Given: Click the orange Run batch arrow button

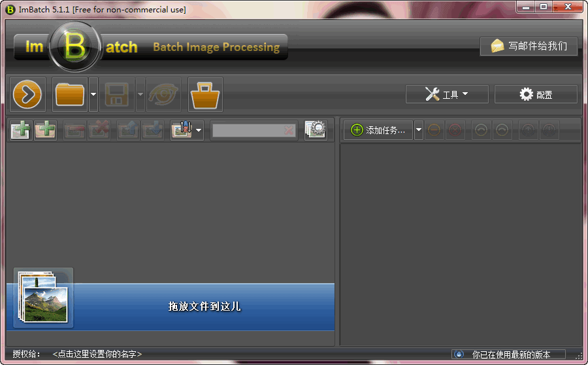Looking at the screenshot, I should coord(27,95).
